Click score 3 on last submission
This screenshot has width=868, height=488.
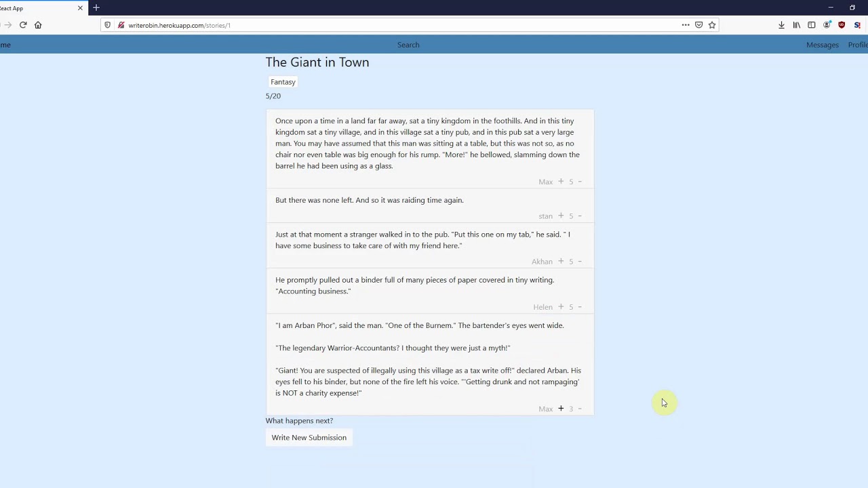[x=571, y=409]
